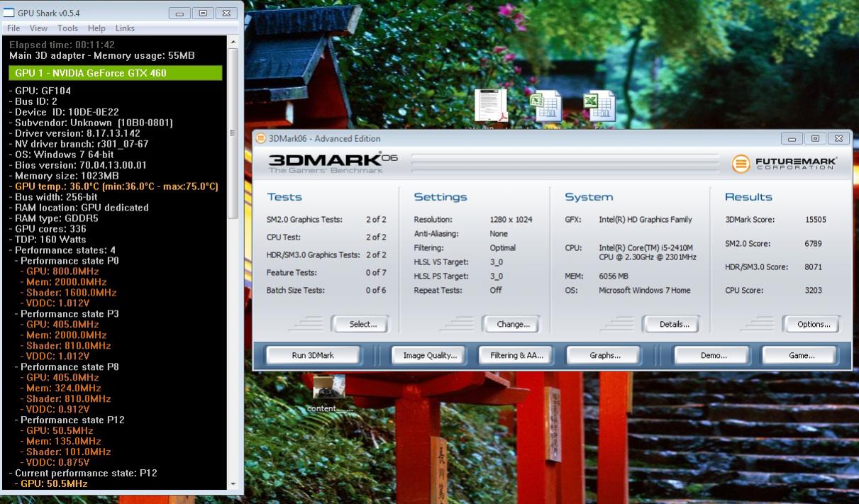Click the 'NV driver branch: r301_07-67' line
The height and width of the screenshot is (504, 859).
[x=79, y=144]
